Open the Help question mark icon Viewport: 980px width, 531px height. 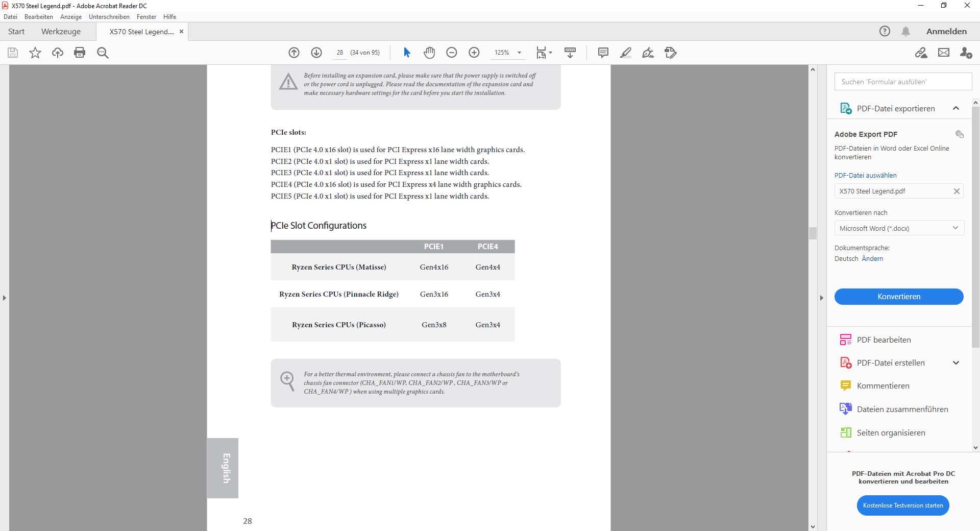[885, 31]
